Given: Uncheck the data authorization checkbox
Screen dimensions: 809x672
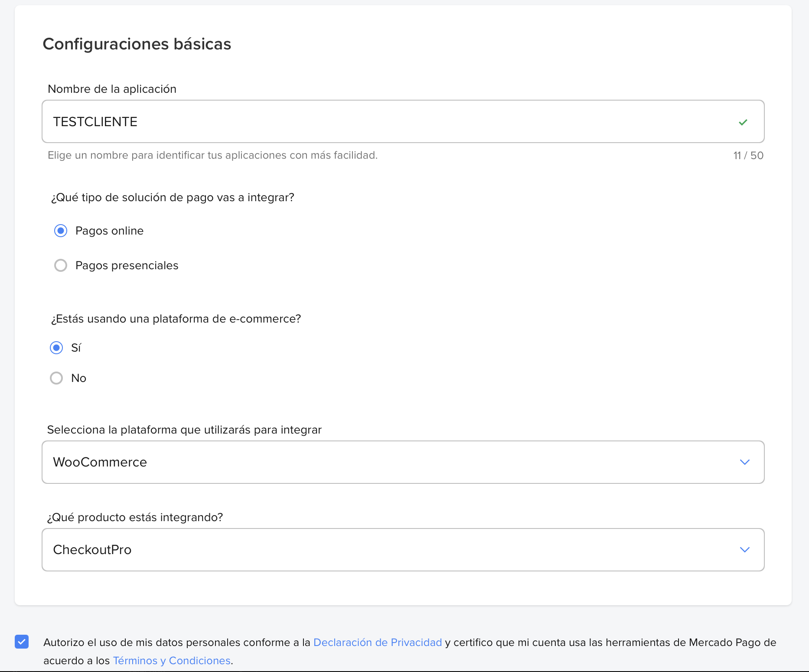Looking at the screenshot, I should [22, 642].
